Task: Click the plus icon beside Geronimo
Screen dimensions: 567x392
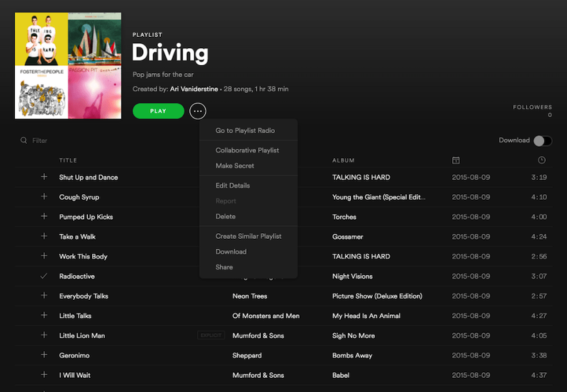Action: pyautogui.click(x=44, y=355)
